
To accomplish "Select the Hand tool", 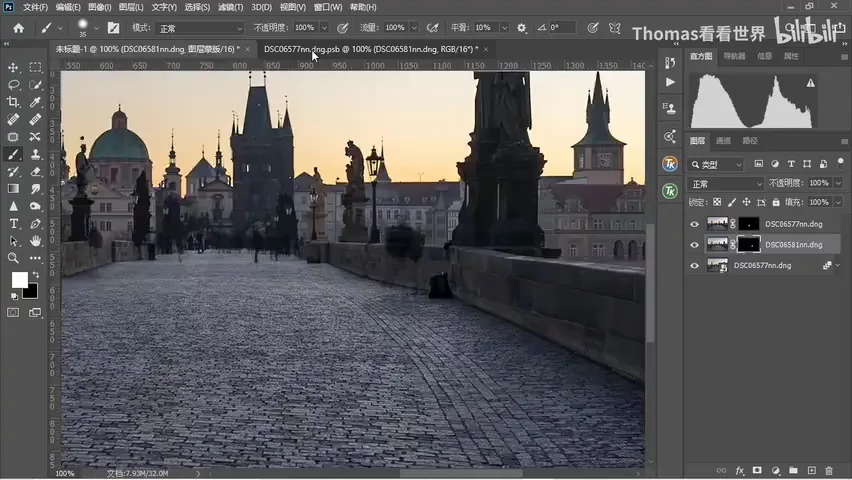I will click(35, 241).
